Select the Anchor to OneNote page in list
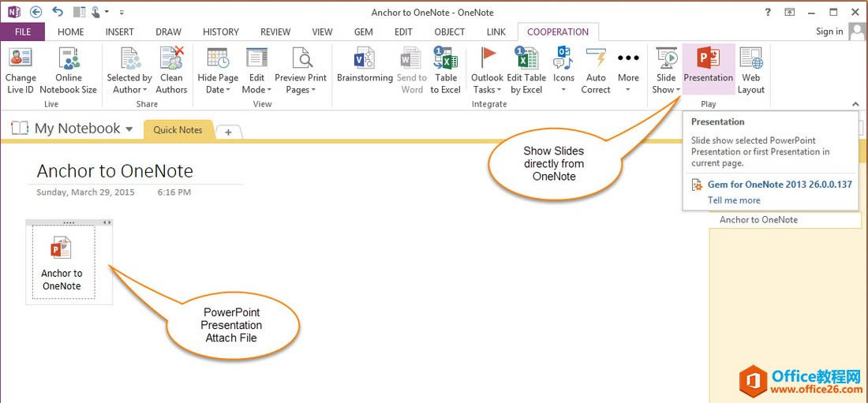Screen dimensions: 868x403 point(785,220)
